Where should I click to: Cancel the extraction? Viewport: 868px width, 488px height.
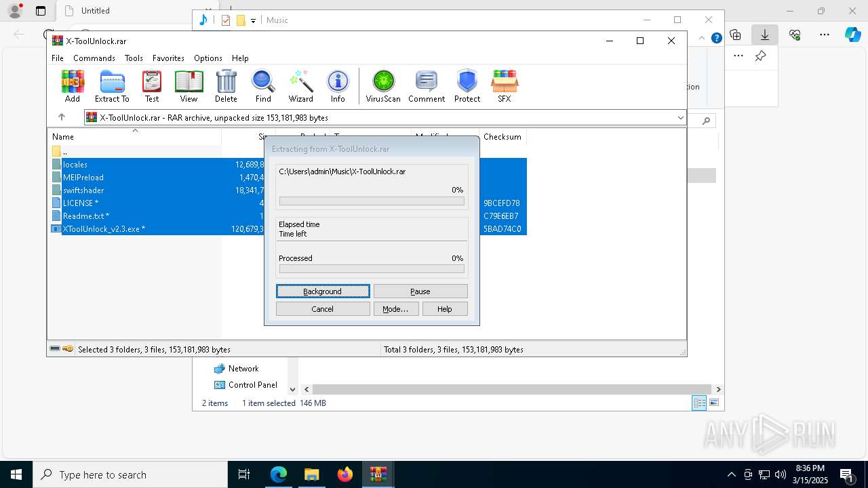[x=323, y=309]
